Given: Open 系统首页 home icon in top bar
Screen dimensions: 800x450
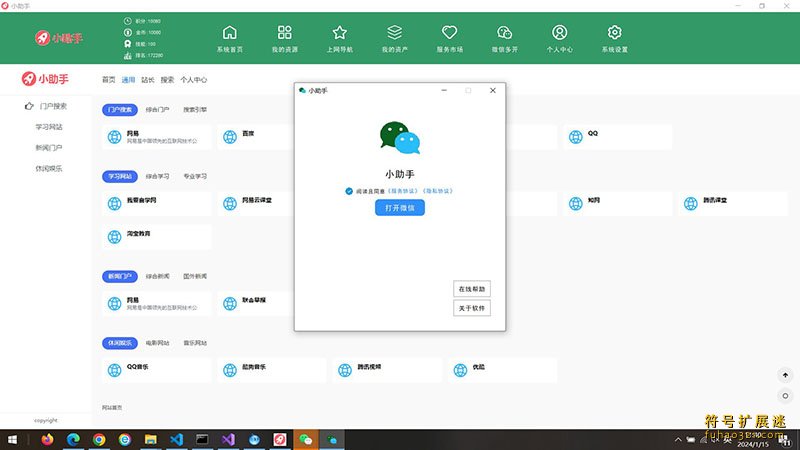Looking at the screenshot, I should 230,33.
